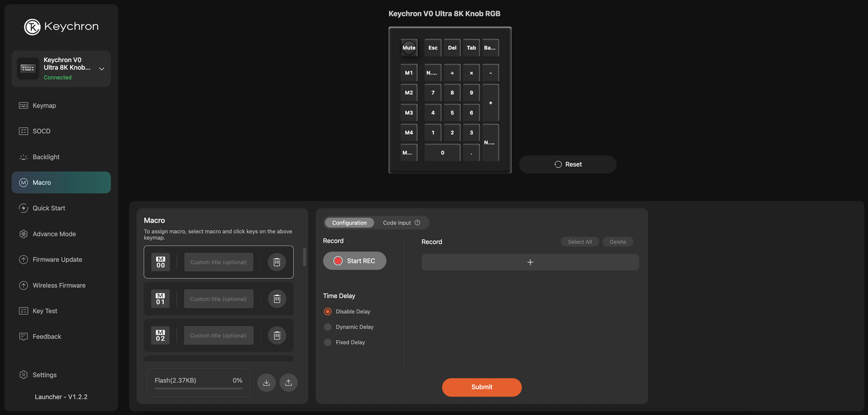Open the Key Test tool
The height and width of the screenshot is (415, 868).
[45, 310]
